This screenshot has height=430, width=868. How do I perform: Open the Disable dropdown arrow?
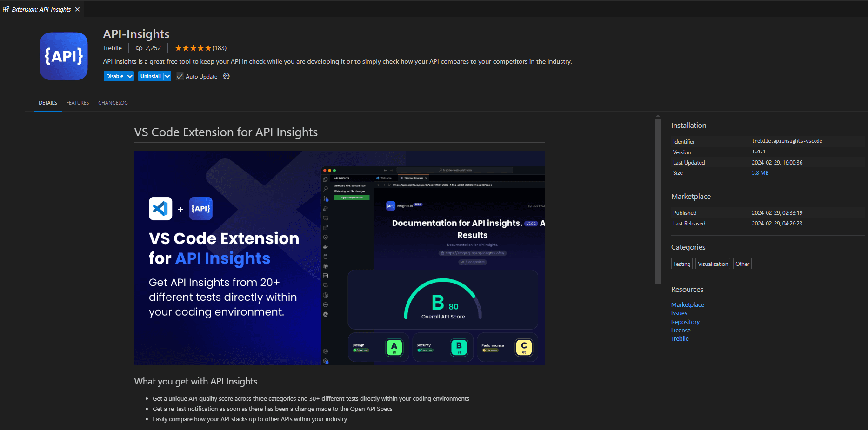[x=129, y=76]
